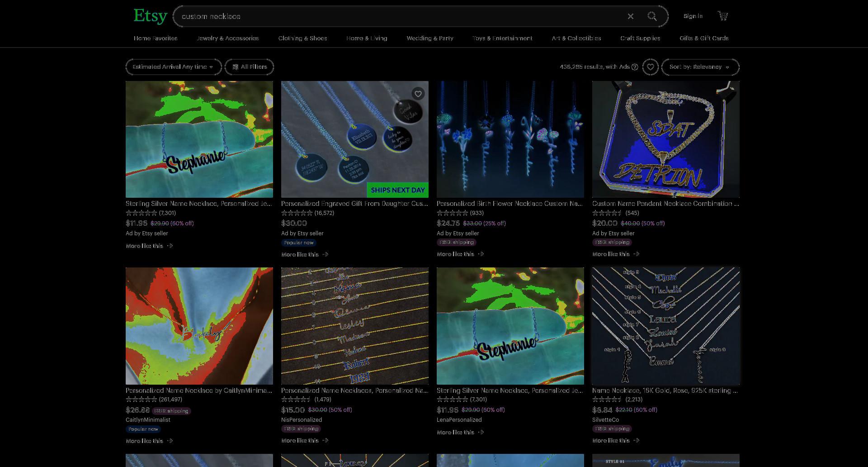The width and height of the screenshot is (868, 467).
Task: Click the heart button beside results count
Action: coord(651,67)
